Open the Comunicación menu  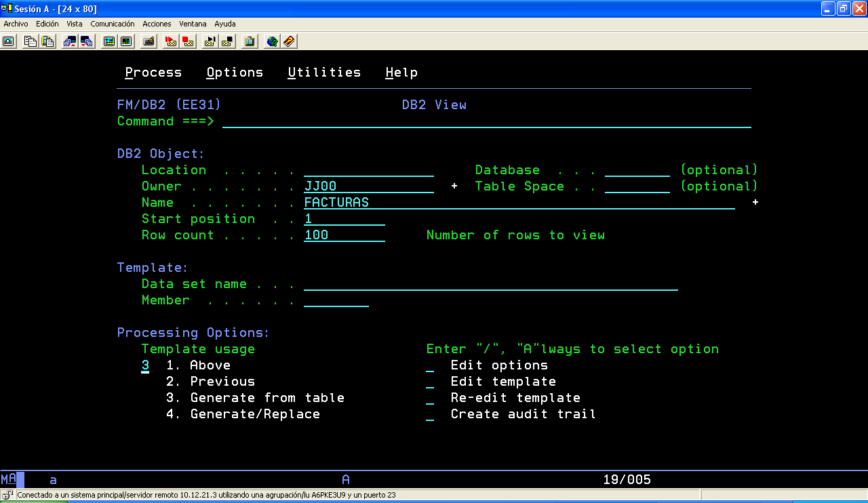point(113,24)
